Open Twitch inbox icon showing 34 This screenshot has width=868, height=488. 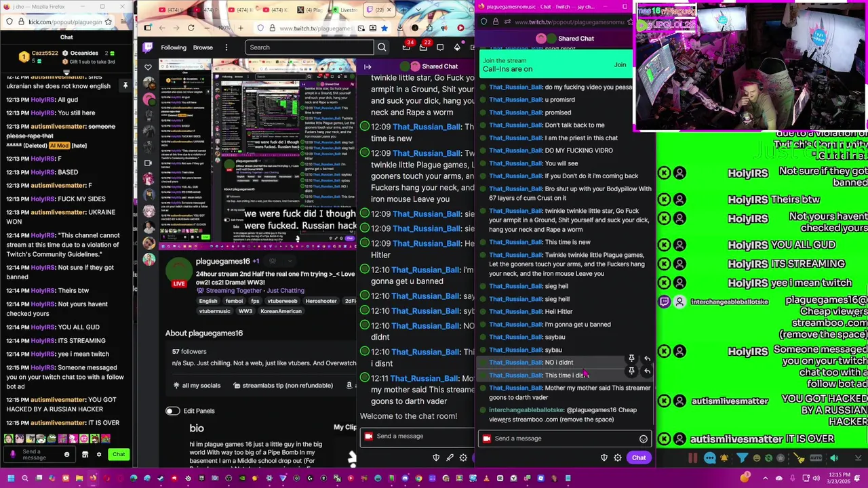406,47
